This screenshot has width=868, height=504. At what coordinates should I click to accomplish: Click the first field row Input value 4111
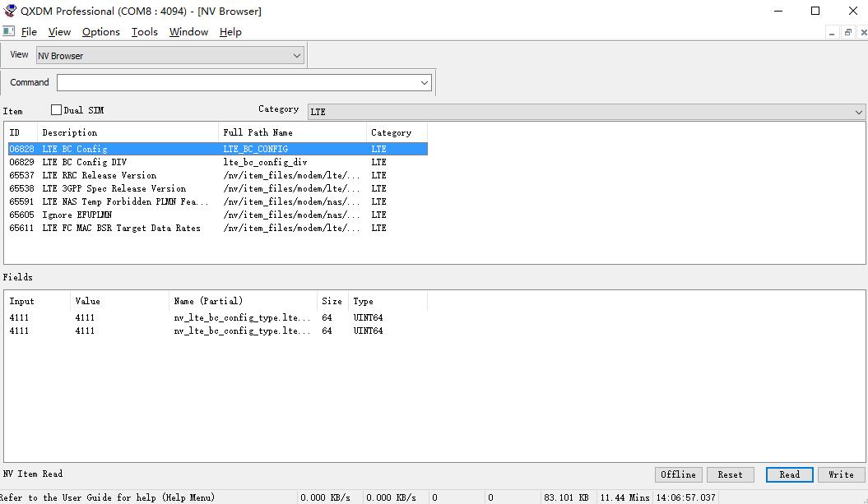click(x=19, y=317)
